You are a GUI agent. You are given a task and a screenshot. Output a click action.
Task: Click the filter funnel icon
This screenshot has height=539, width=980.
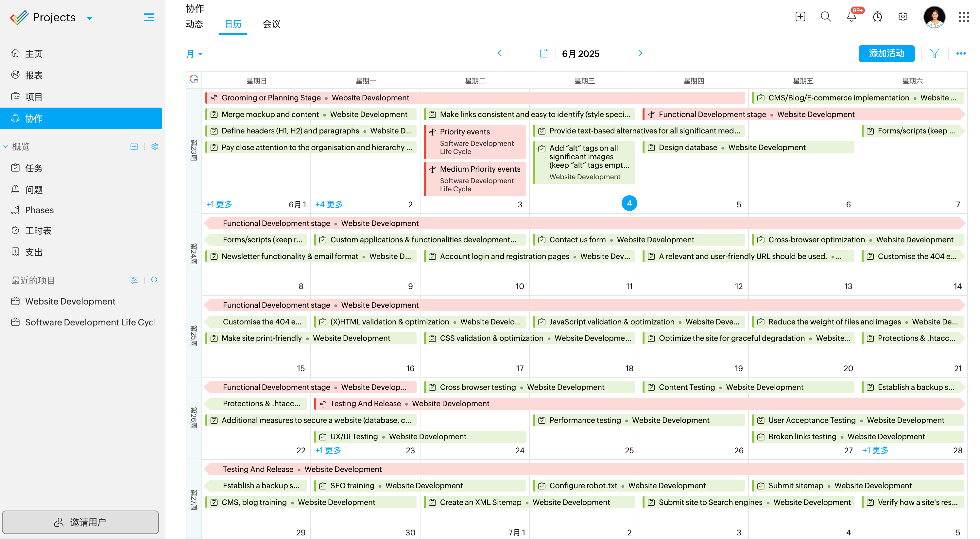click(x=934, y=53)
